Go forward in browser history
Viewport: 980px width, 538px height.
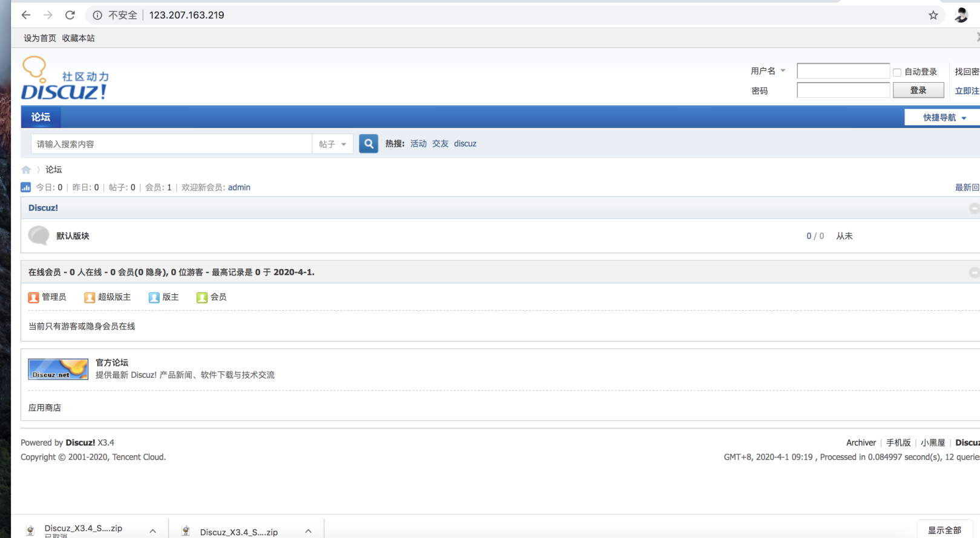pos(48,15)
